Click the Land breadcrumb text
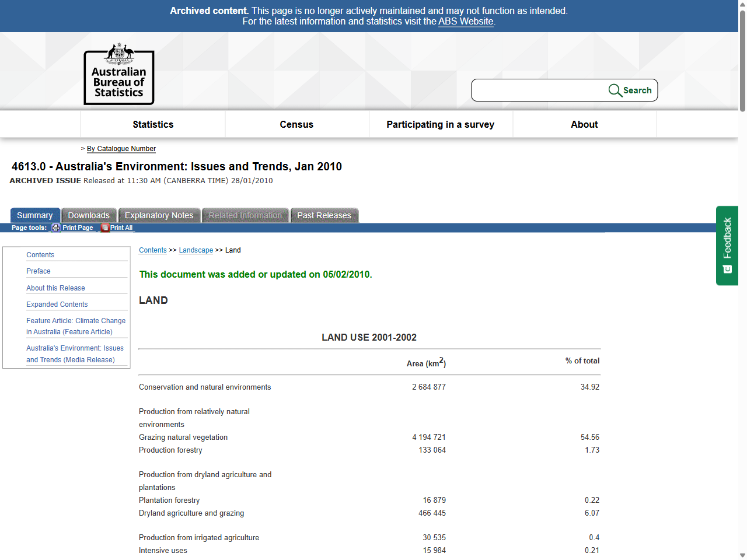Screen dimensions: 747x560 233,250
